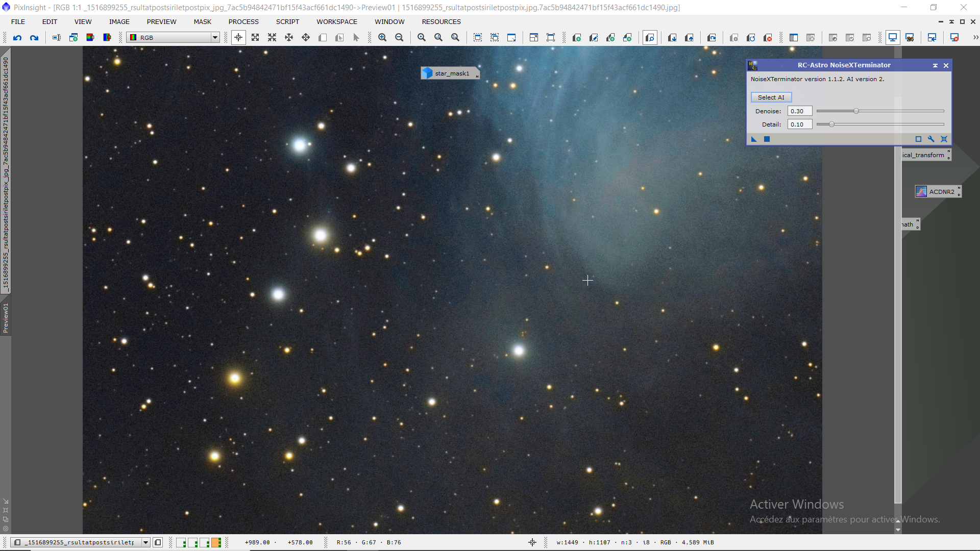The width and height of the screenshot is (980, 551).
Task: Click the NoiseXTerminator apply triangle icon
Action: point(754,139)
